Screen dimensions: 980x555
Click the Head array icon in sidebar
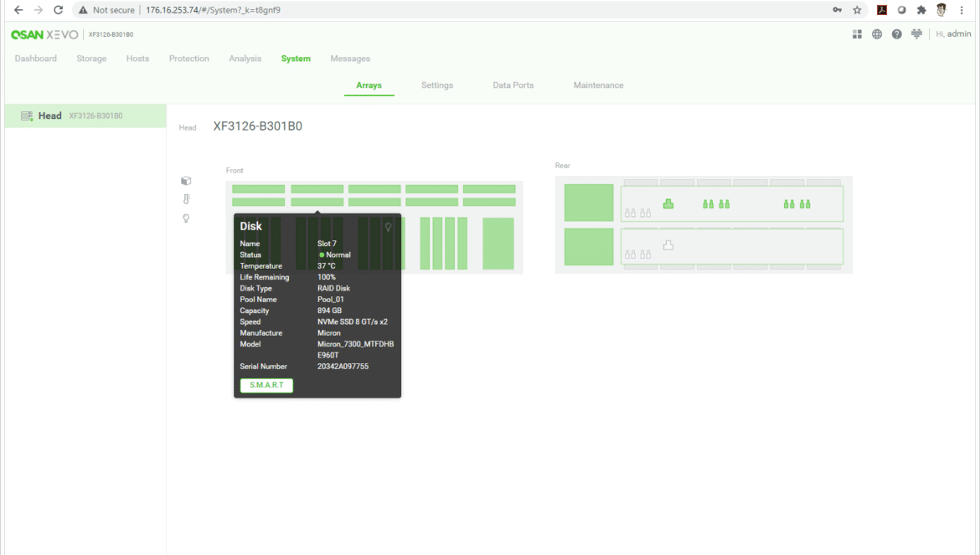coord(26,116)
